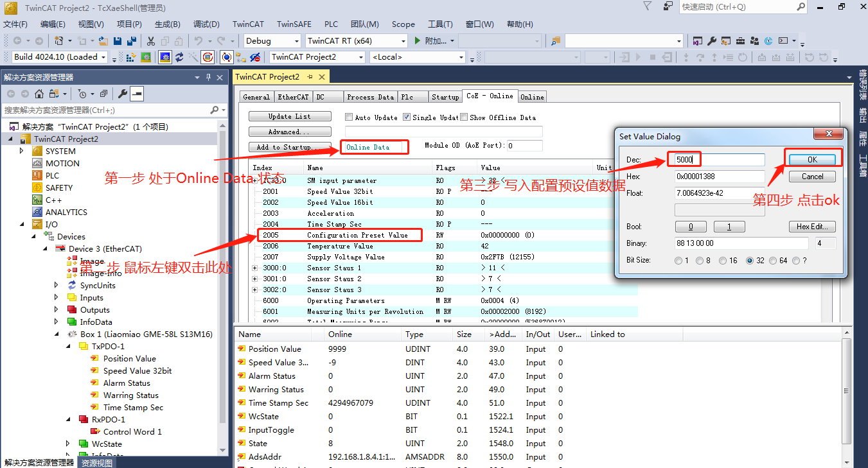
Task: Click the Properties wrench icon in Solution Explorer
Action: (122, 94)
